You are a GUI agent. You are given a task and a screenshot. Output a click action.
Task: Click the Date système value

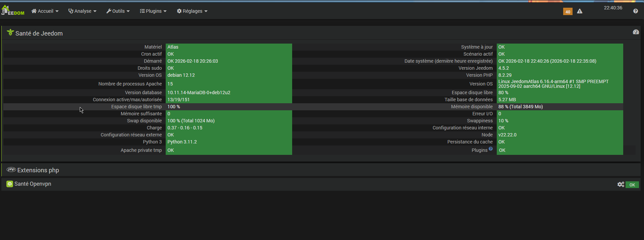click(547, 61)
